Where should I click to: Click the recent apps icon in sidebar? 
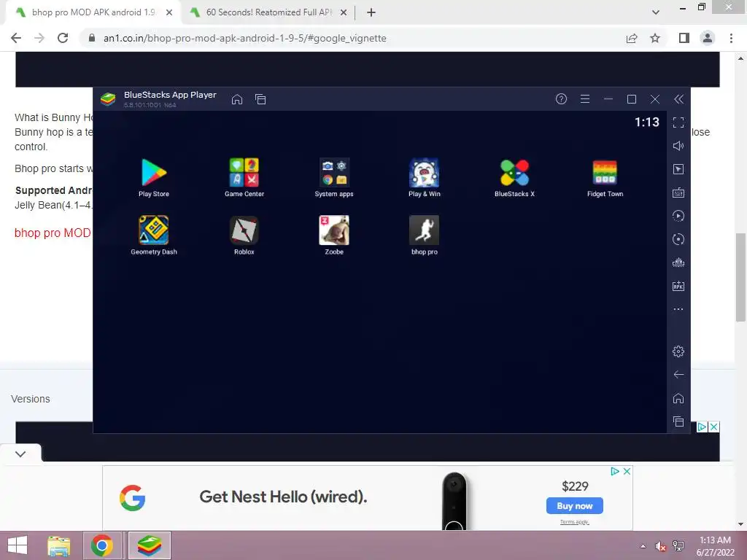[x=678, y=421]
